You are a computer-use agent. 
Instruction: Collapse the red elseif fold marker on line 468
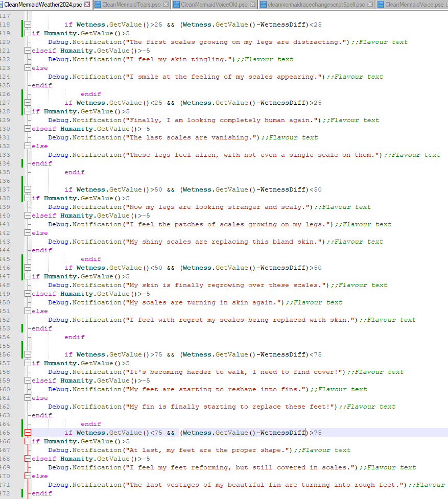pos(28,459)
